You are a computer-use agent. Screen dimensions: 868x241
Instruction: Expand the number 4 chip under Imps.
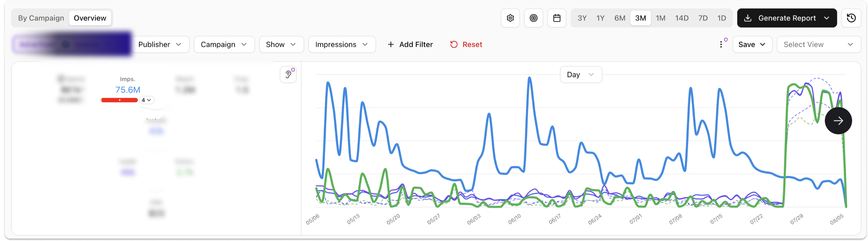[x=147, y=100]
